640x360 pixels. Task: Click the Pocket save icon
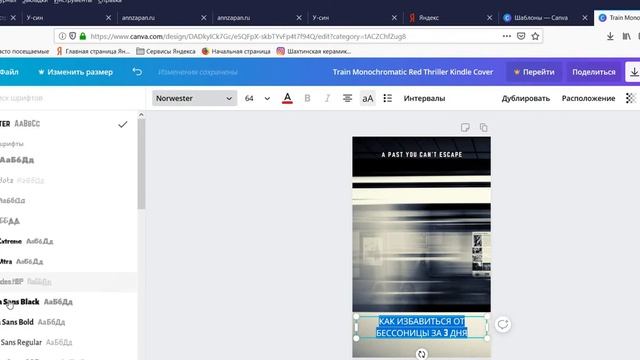click(x=521, y=36)
